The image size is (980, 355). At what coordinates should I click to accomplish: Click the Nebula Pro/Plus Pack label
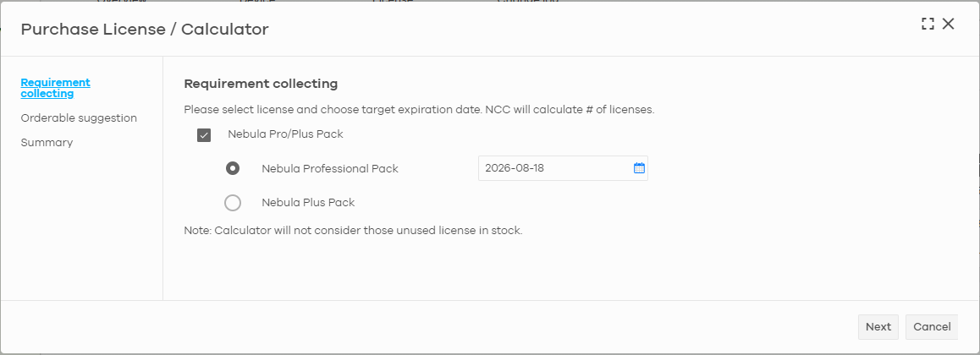286,134
